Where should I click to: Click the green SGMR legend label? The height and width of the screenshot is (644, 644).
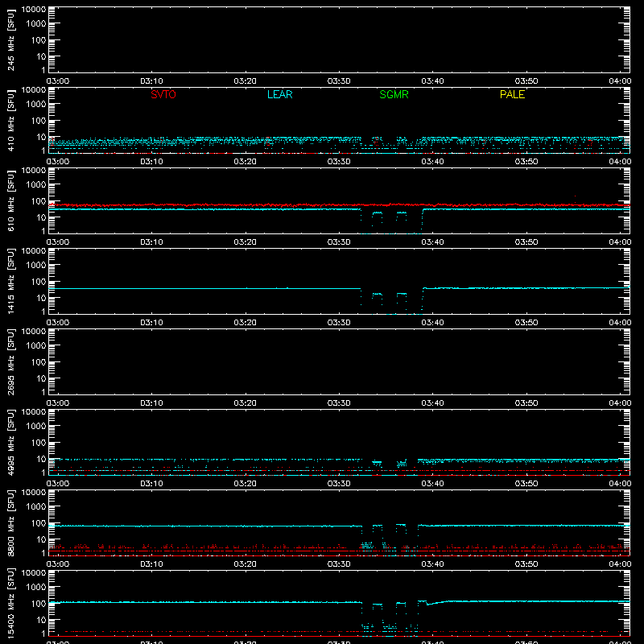point(394,94)
